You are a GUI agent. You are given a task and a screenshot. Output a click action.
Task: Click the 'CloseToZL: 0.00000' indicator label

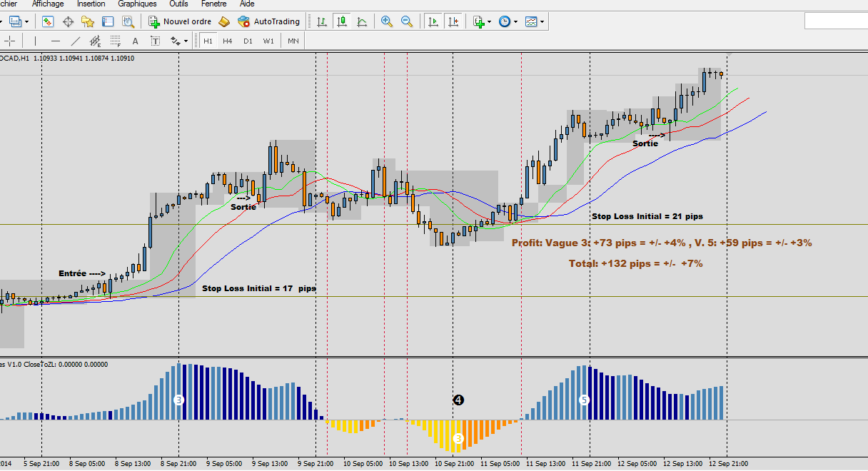click(x=66, y=364)
